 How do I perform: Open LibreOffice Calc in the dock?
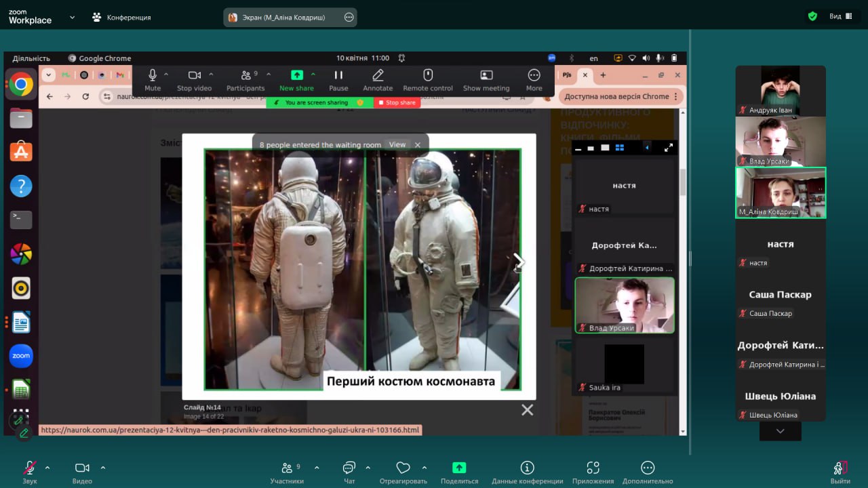[x=21, y=390]
